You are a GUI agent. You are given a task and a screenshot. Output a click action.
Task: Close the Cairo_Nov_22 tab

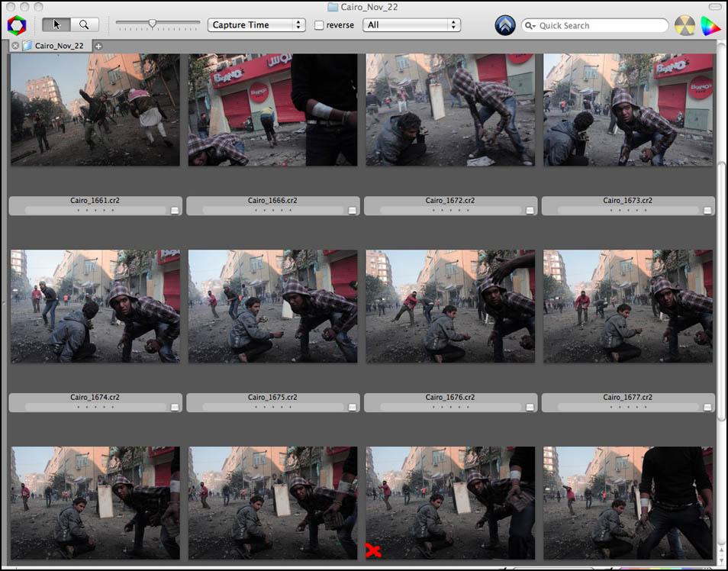pos(15,46)
